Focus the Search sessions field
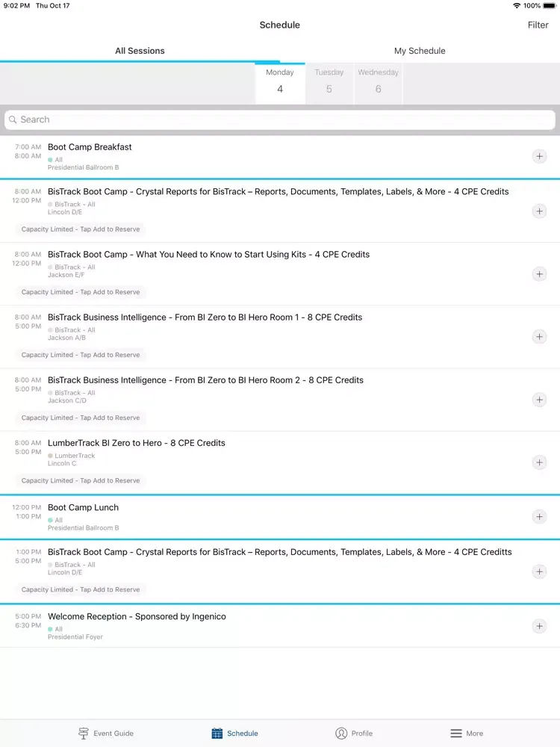This screenshot has width=560, height=747. click(280, 120)
